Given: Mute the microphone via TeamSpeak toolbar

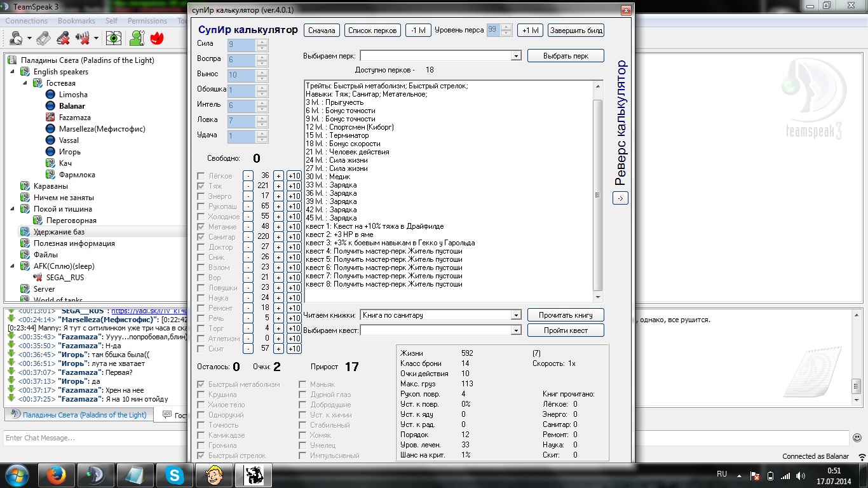Looking at the screenshot, I should coord(63,38).
